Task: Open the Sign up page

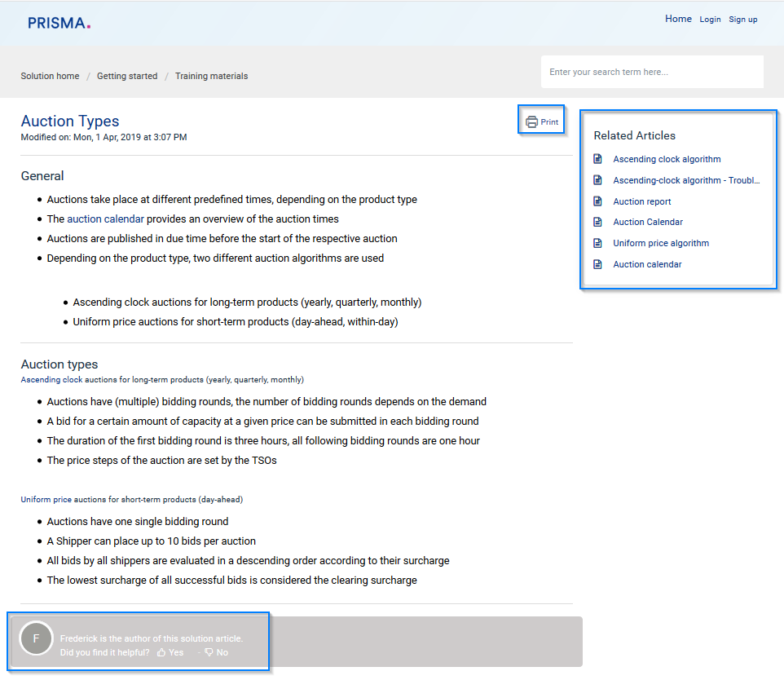Action: point(742,20)
